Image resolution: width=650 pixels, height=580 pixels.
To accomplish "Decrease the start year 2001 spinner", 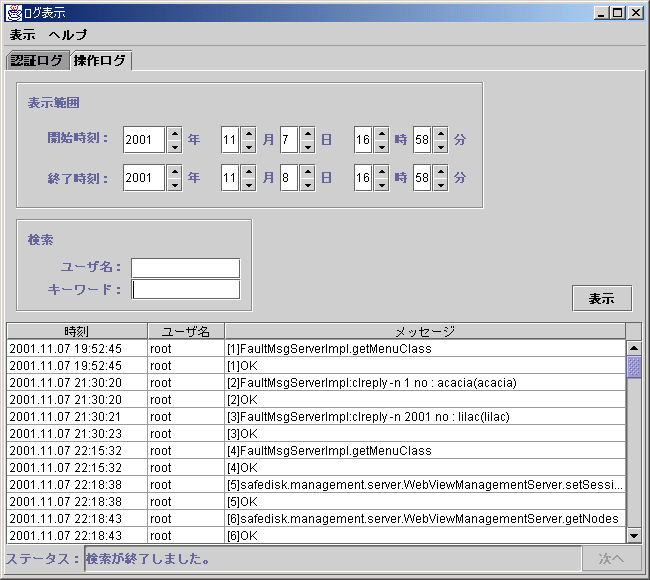I will (175, 147).
